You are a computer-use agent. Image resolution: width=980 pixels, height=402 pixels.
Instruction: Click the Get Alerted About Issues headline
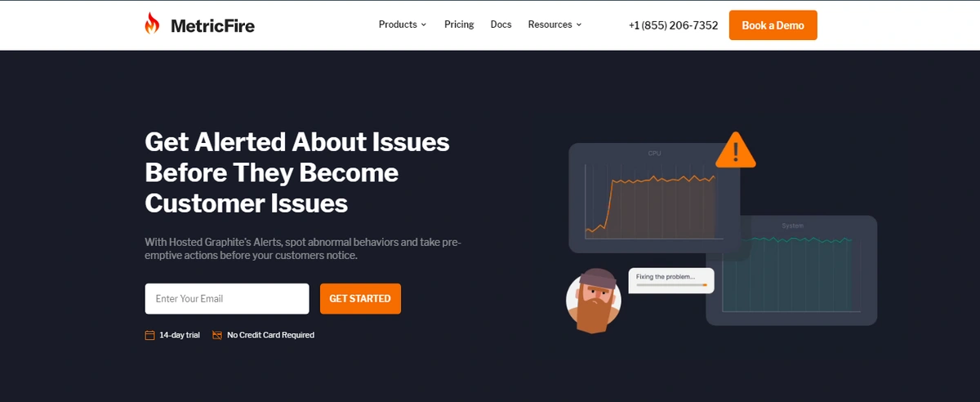297,172
